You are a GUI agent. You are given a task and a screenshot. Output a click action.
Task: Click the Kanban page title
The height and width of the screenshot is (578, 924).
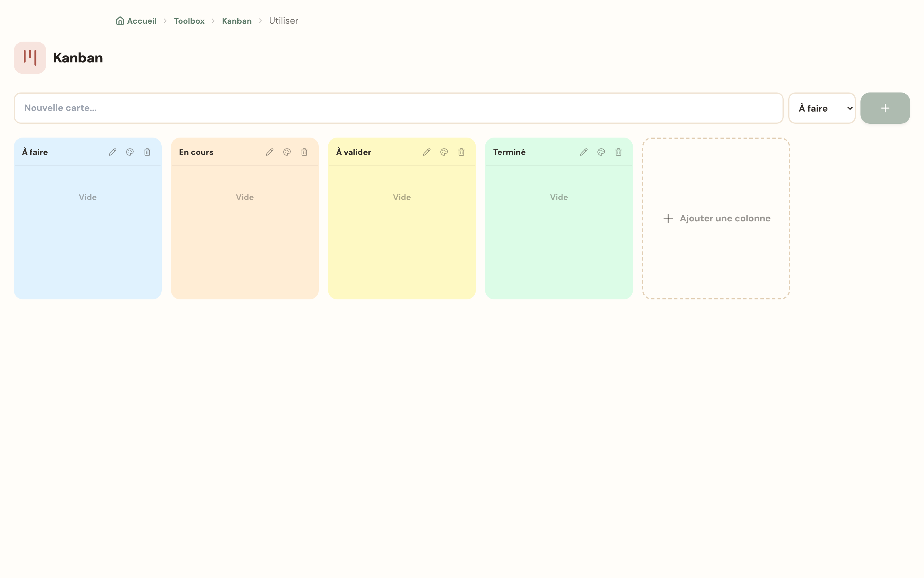[78, 58]
